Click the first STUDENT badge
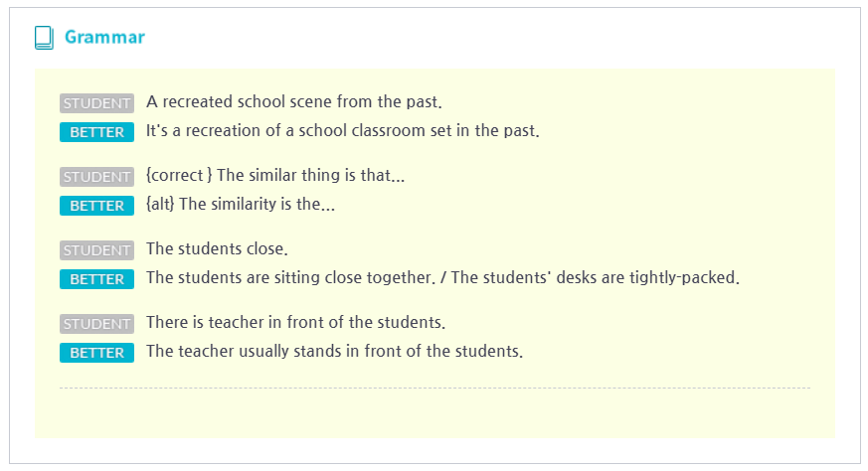The image size is (868, 471). 96,103
